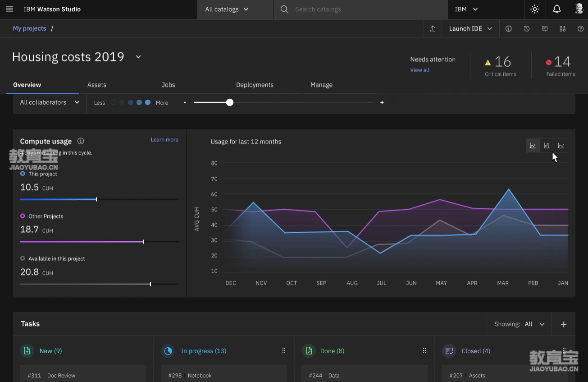Expand the All catalogs dropdown
Viewport: 588px width, 382px height.
point(227,9)
